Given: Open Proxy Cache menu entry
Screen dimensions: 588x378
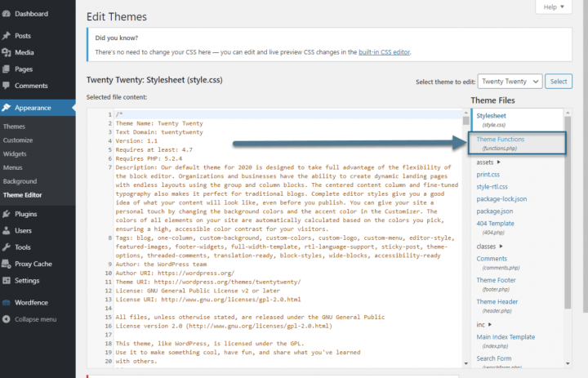Looking at the screenshot, I should tap(33, 264).
